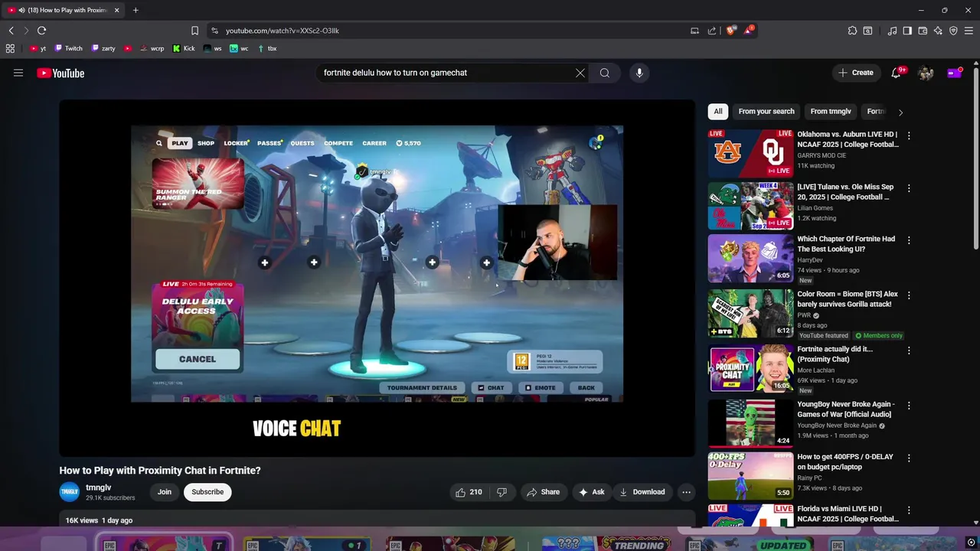980x551 pixels.
Task: Click the Create button
Action: tap(855, 73)
